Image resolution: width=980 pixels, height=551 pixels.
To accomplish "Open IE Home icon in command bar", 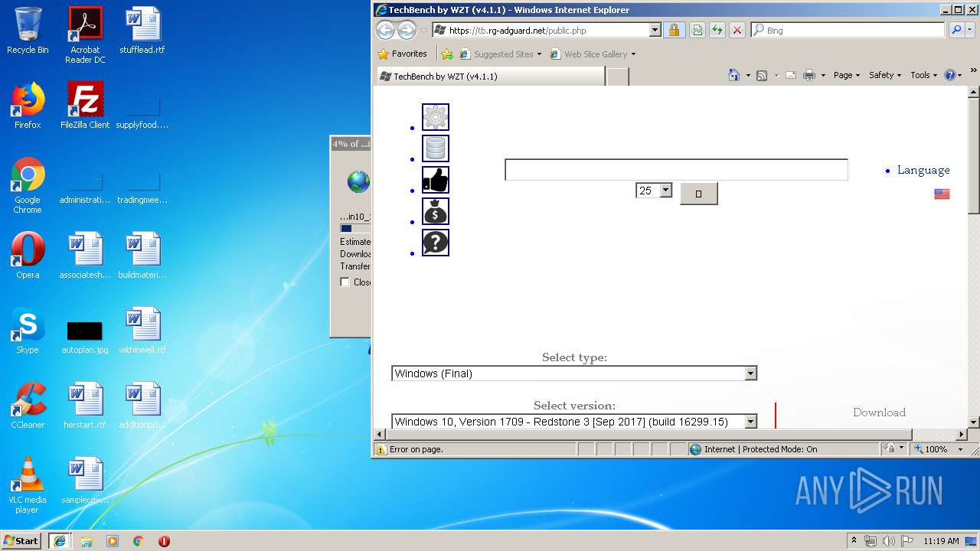I will tap(734, 75).
